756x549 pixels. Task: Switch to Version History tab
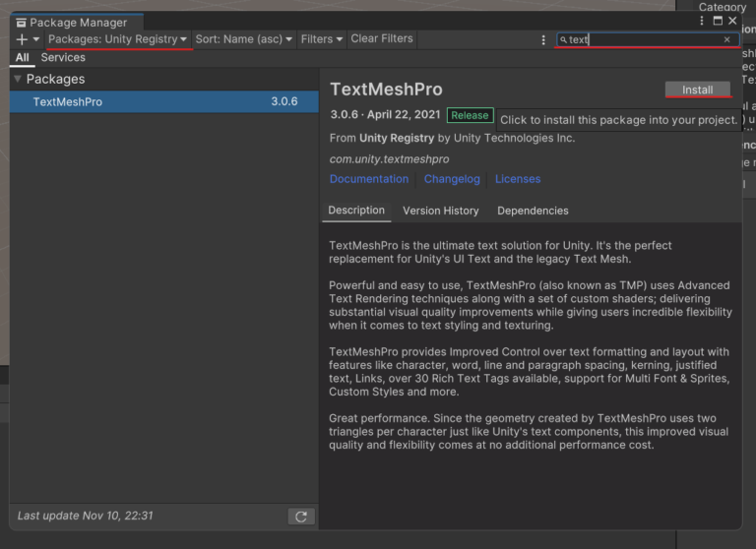[x=440, y=211]
